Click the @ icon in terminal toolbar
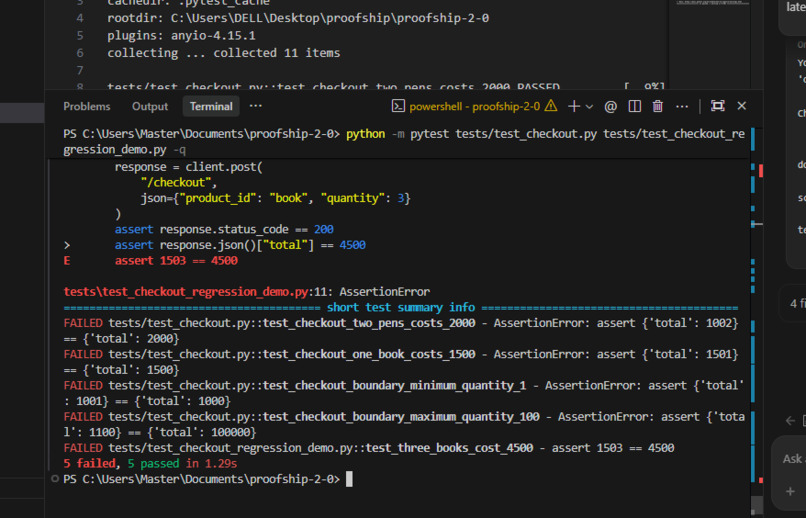806x518 pixels. point(610,106)
